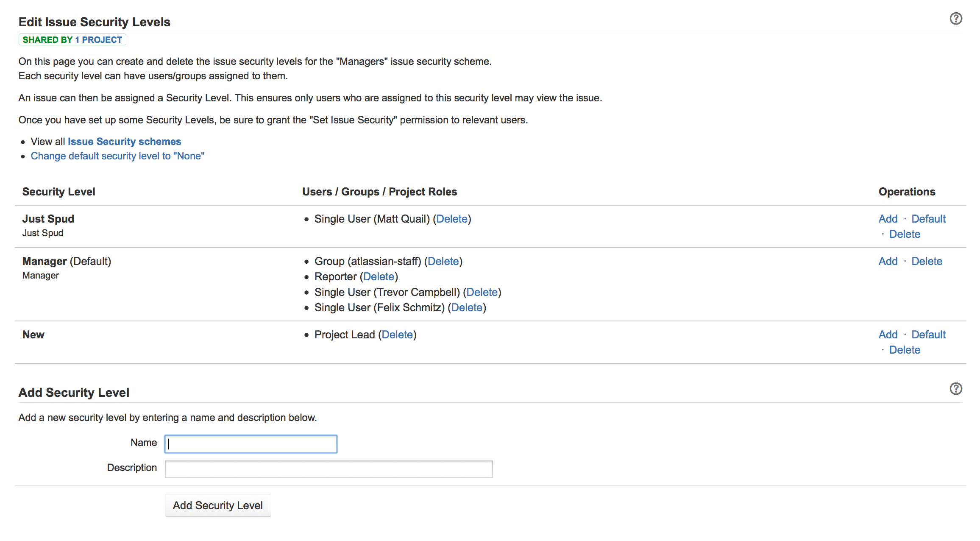Focus the Name input field

tap(251, 444)
